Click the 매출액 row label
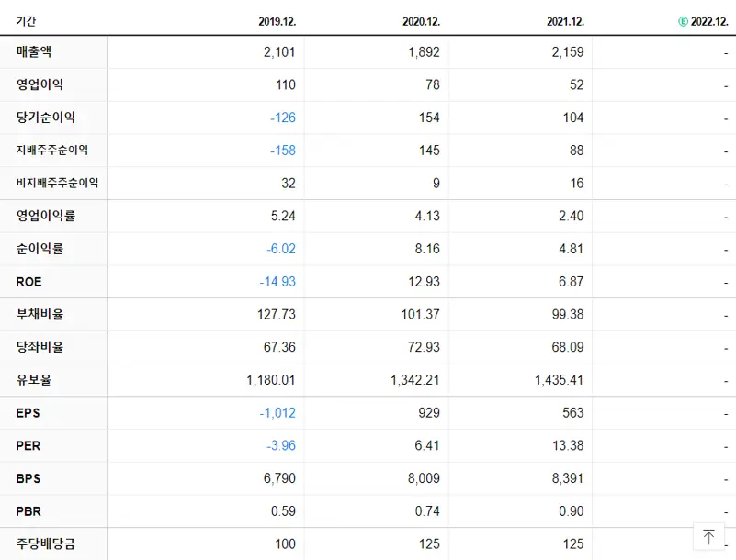This screenshot has height=560, width=736. point(34,51)
